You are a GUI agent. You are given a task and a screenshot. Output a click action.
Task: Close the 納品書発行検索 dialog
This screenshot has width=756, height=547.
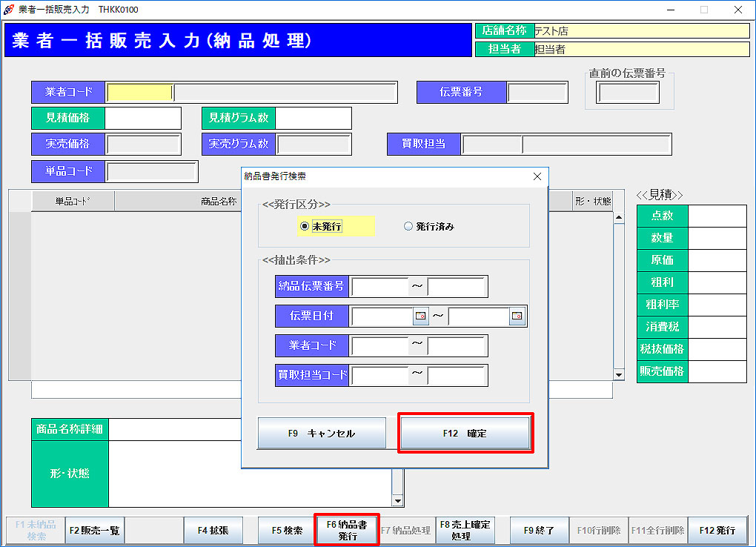pos(537,176)
